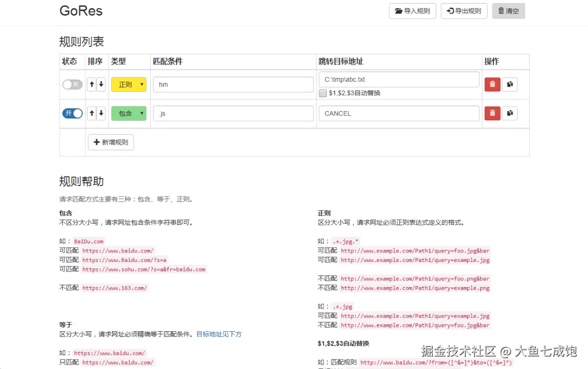Viewport: 588px width, 369px height.
Task: Click the query=example.png example URL
Action: click(x=415, y=288)
